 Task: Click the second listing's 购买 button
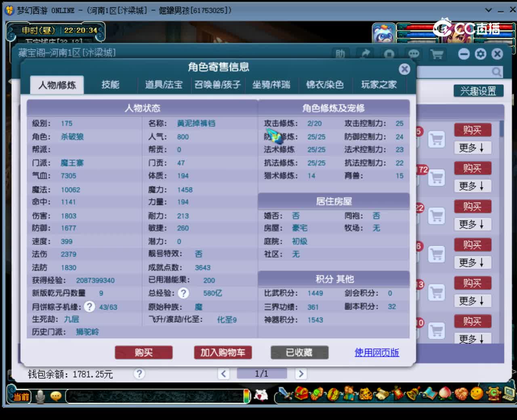click(472, 168)
